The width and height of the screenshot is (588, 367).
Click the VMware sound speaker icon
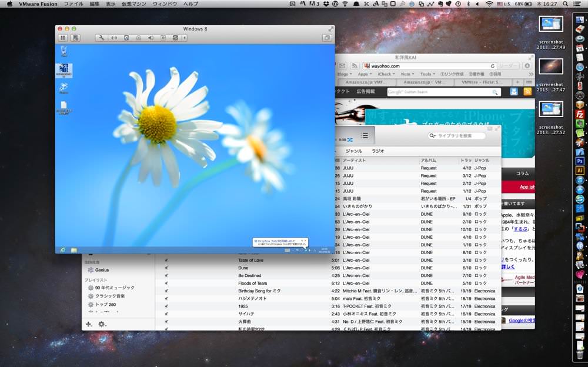(x=151, y=38)
